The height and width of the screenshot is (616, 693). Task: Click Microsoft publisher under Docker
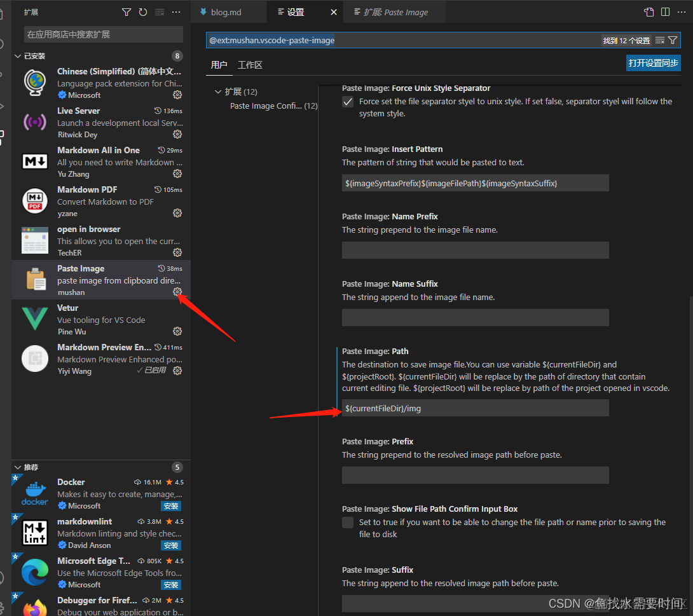85,505
